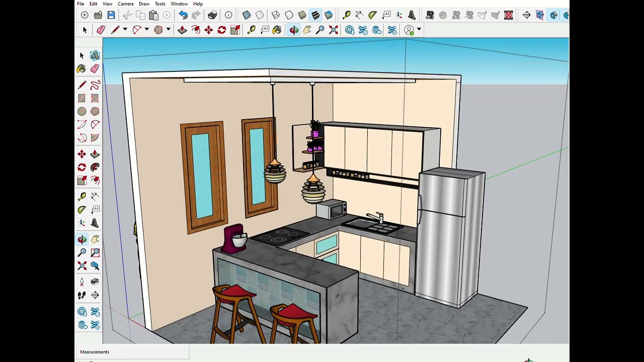Select Protractor tool in top toolbar
Viewport: 644px width, 362px height.
click(372, 15)
